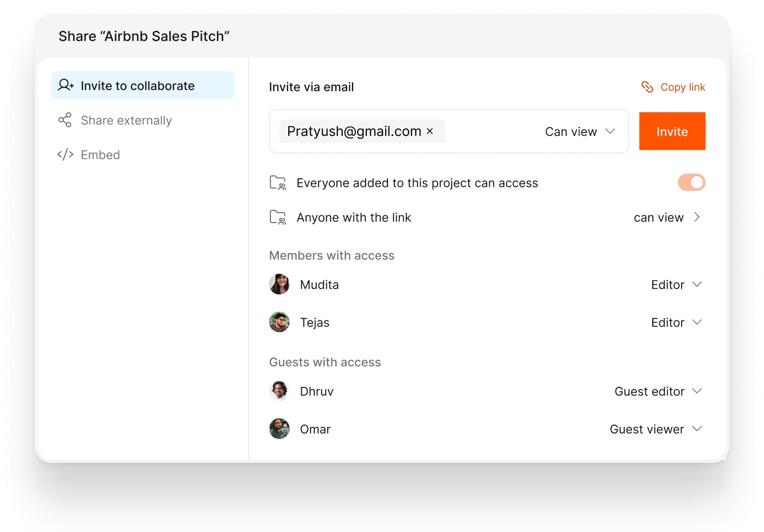Image resolution: width=764 pixels, height=532 pixels.
Task: Click the folder icon beside Anyone with the link
Action: 278,217
